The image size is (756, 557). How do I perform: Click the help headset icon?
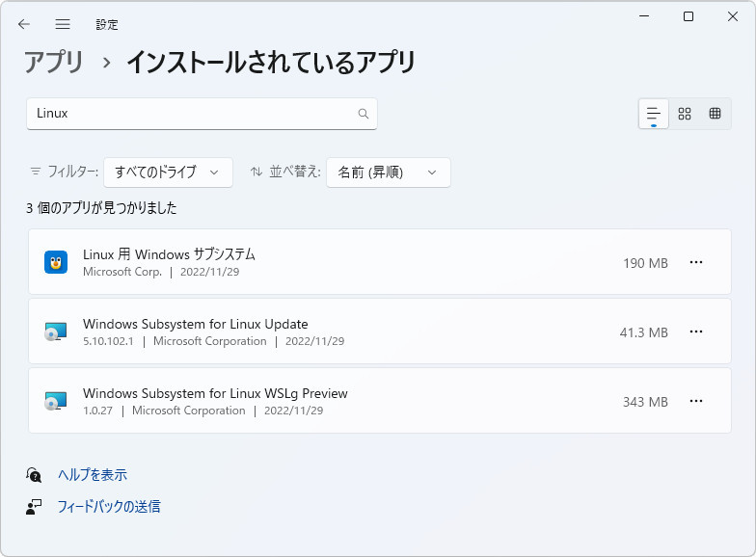(34, 475)
